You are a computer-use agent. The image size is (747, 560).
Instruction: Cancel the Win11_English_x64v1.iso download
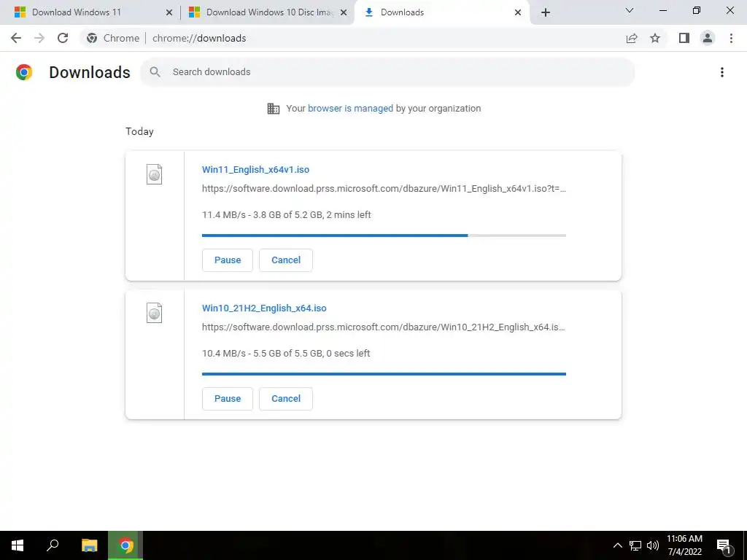[x=286, y=260]
